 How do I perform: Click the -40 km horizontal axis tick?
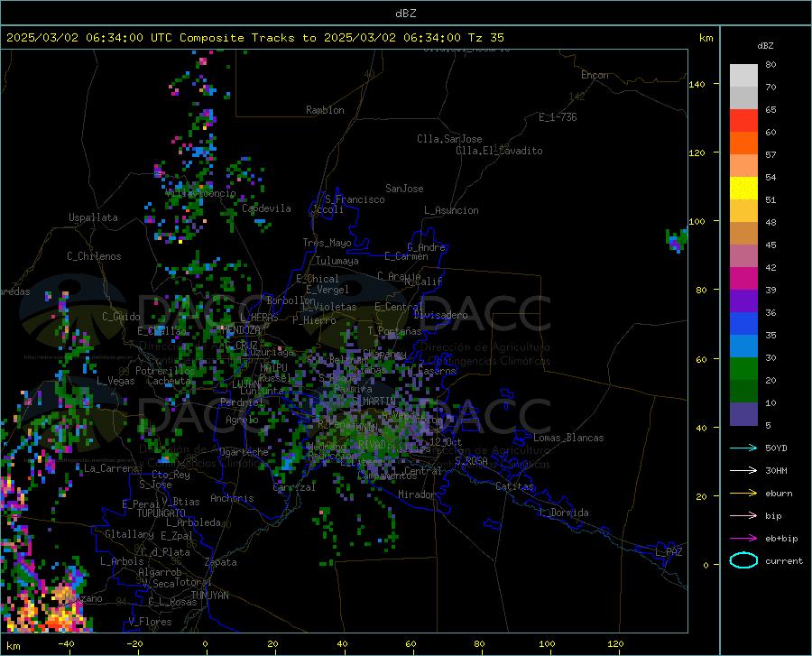click(66, 644)
